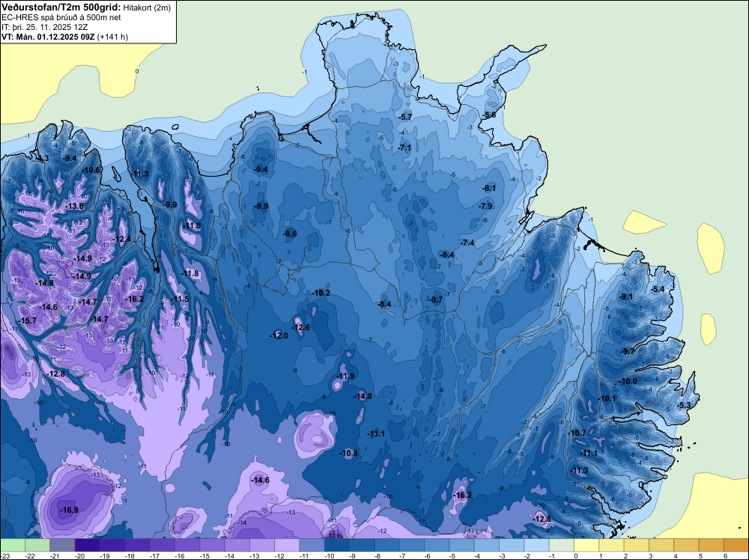Image resolution: width=749 pixels, height=560 pixels.
Task: Pick the legend color swatch labeled 3
Action: 661,545
